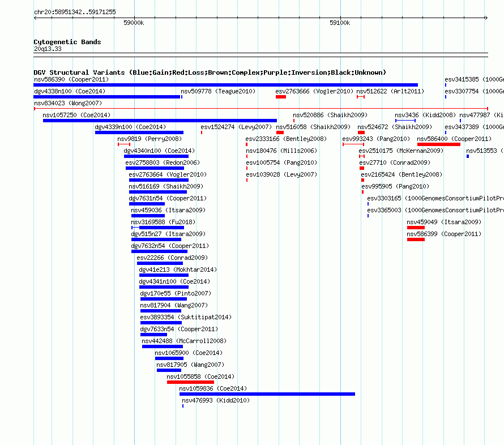The height and width of the screenshot is (445, 504).
Task: Click the nsv9819 (Perry2008) label
Action: [150, 139]
